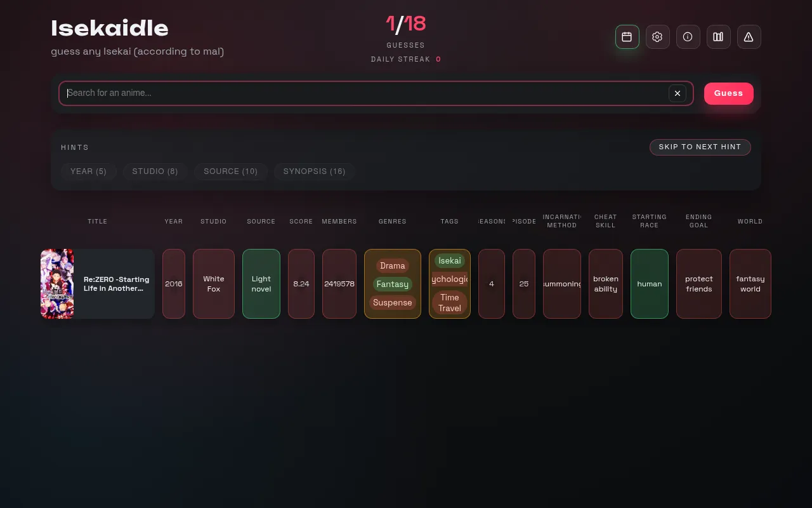
Task: Click the Isekaidle site title
Action: click(x=110, y=28)
